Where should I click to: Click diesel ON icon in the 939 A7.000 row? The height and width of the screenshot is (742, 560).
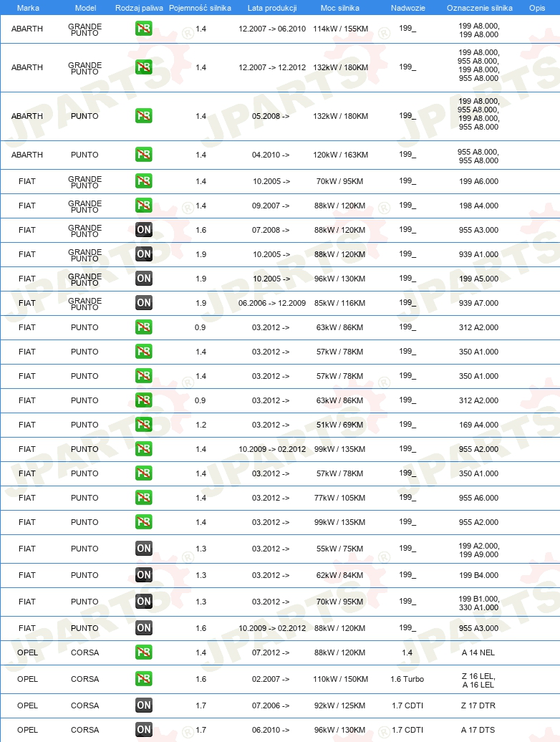[x=144, y=303]
